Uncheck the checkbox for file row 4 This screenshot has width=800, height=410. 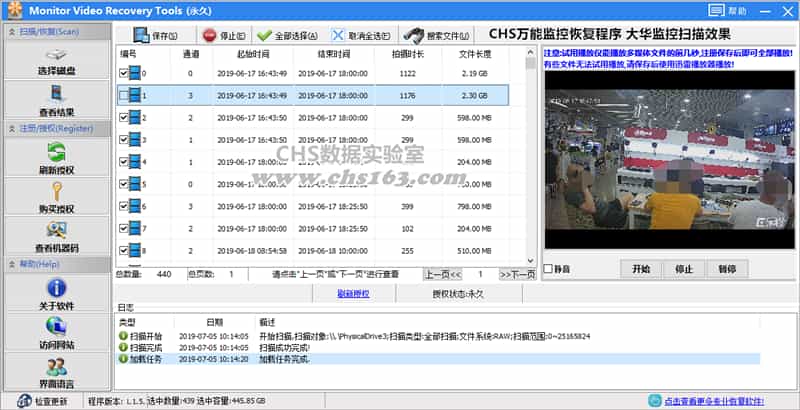coord(123,162)
